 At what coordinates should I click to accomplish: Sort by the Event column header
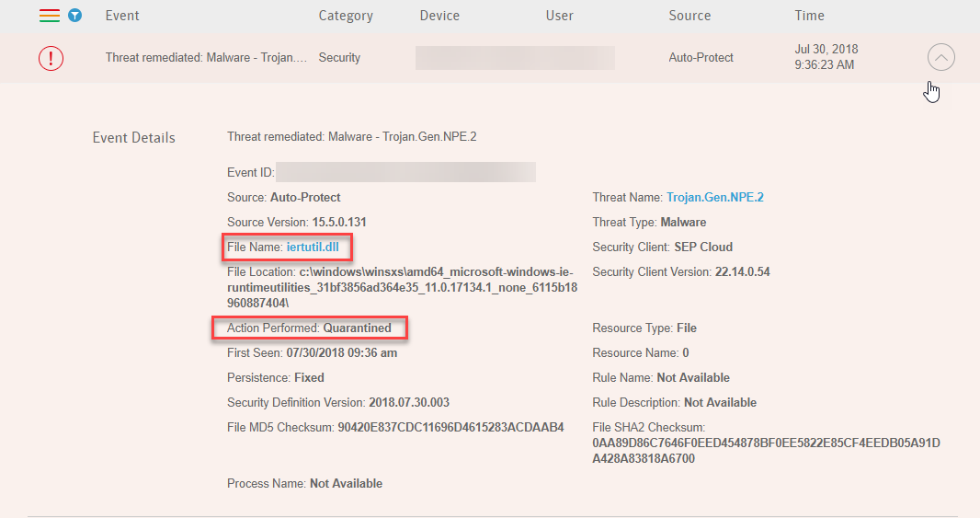pyautogui.click(x=122, y=16)
